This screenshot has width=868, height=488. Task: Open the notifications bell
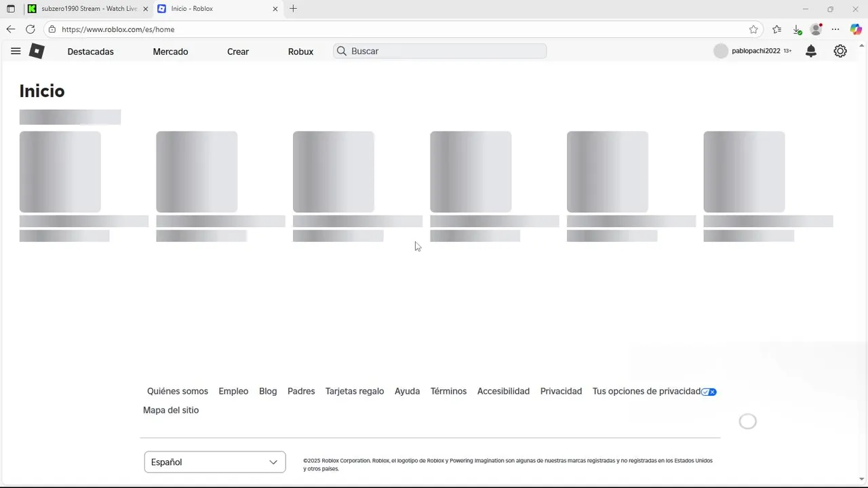click(x=811, y=51)
